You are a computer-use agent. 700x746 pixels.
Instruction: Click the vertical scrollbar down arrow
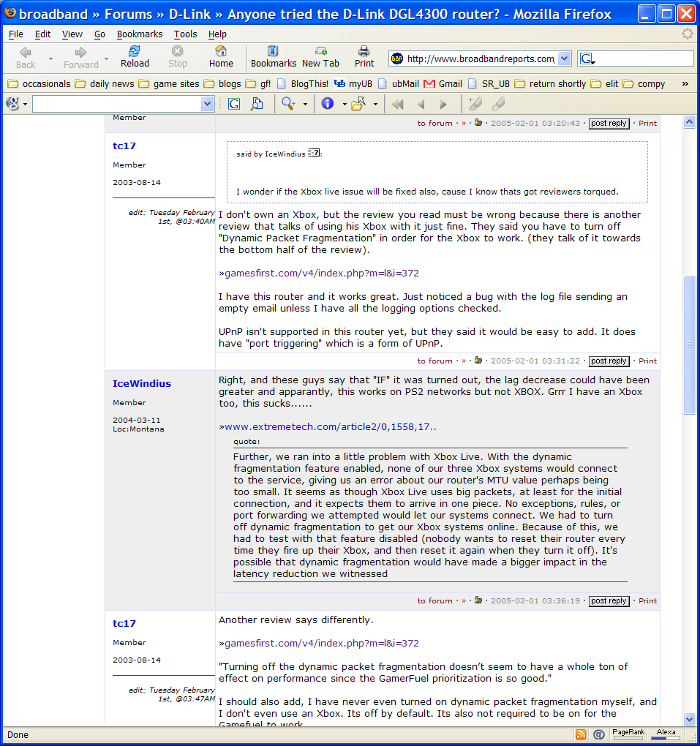click(689, 719)
